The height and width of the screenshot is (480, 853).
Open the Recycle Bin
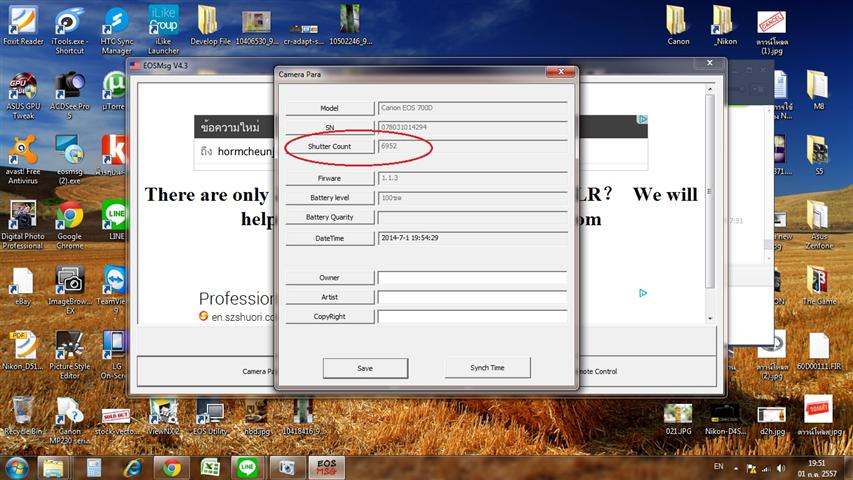pyautogui.click(x=23, y=417)
